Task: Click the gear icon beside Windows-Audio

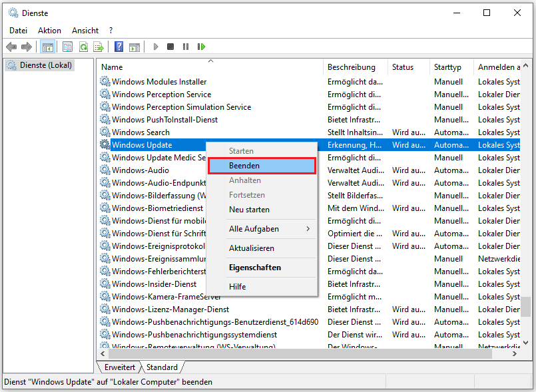Action: point(105,170)
